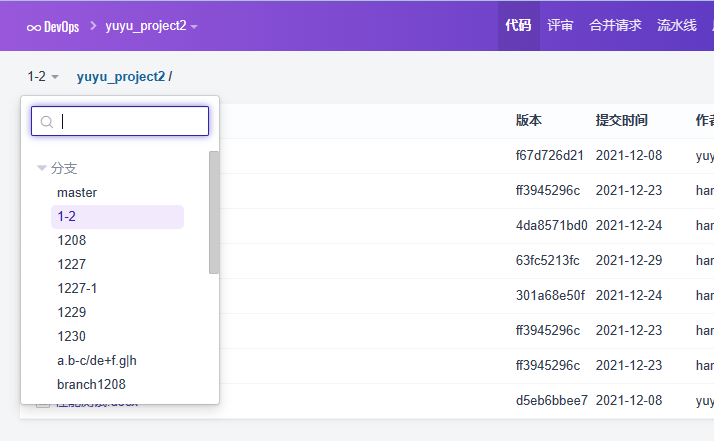Open the 合并请求 tab
714x441 pixels.
615,26
